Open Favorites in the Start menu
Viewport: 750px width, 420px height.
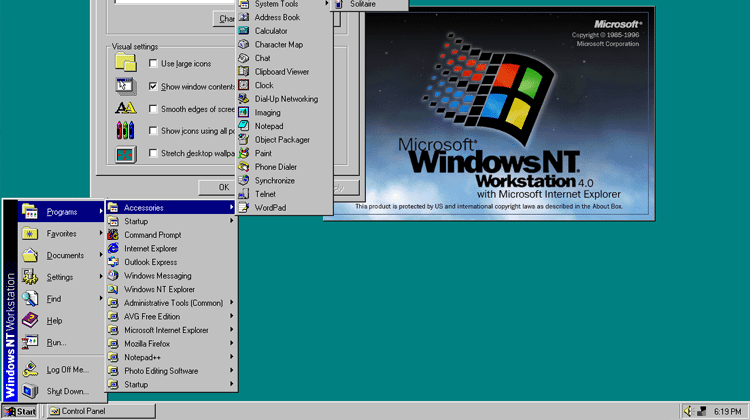click(x=61, y=233)
